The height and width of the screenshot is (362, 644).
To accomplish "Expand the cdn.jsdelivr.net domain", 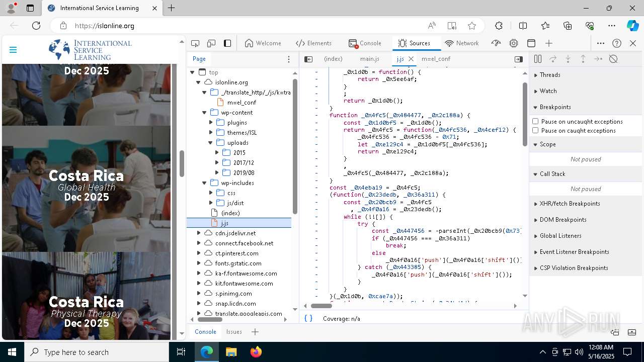I will tap(199, 233).
